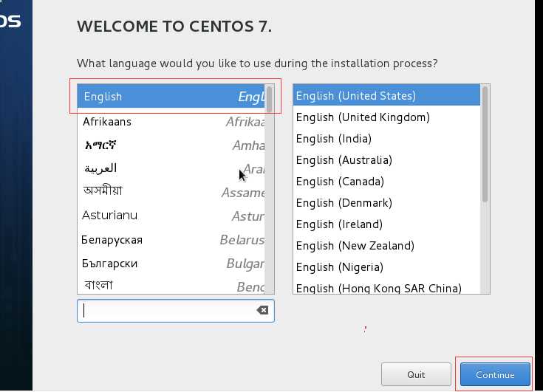
Task: Select the Bengali language row
Action: tap(171, 285)
